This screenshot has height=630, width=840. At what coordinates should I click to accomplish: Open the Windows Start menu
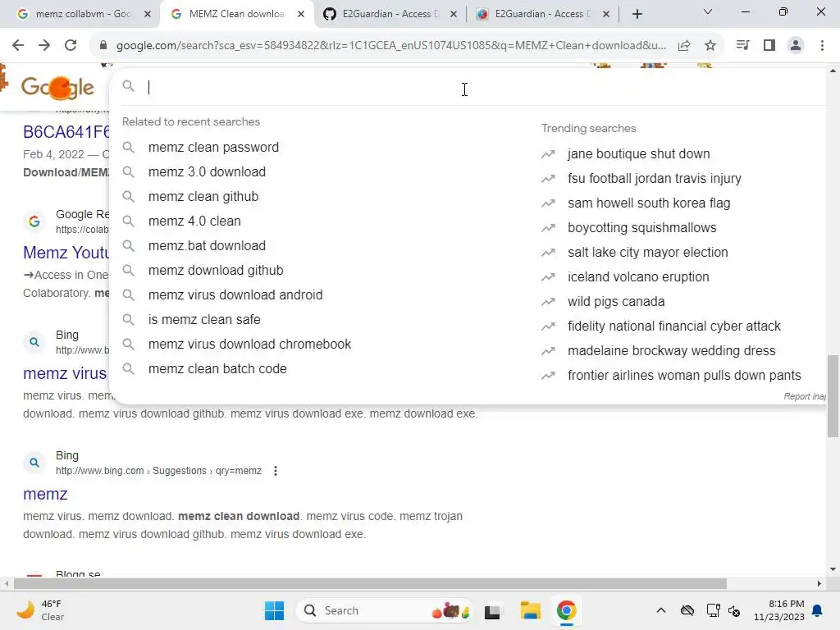pos(274,610)
